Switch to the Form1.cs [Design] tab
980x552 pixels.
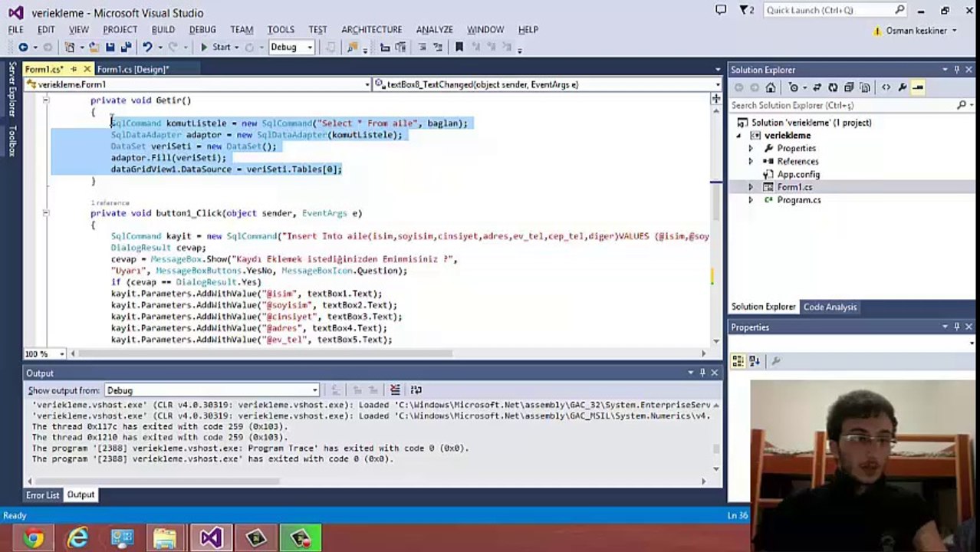(132, 69)
